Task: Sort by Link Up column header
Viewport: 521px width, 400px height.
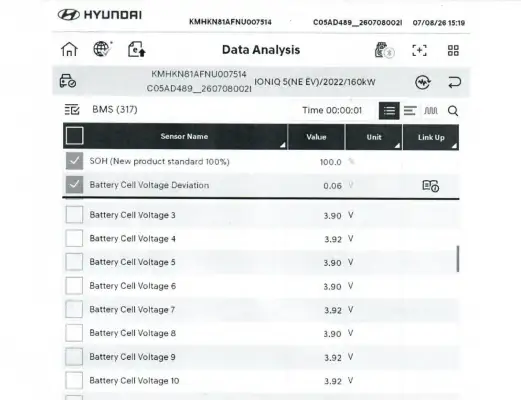Action: point(431,137)
